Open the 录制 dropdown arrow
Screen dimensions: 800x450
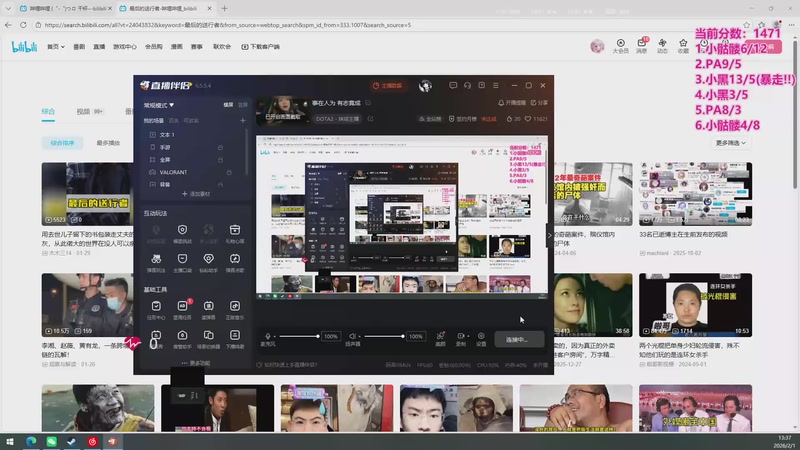(468, 336)
